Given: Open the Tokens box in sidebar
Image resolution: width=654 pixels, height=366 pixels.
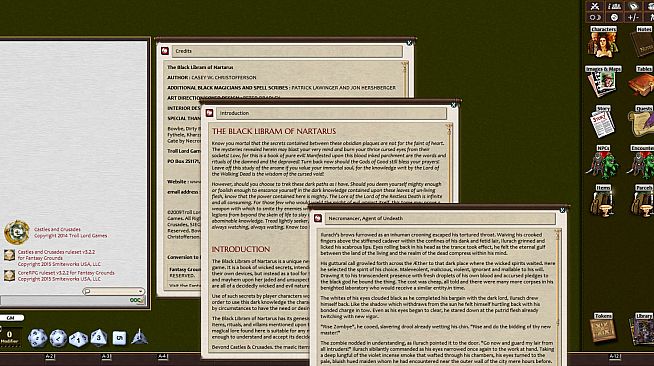Looking at the screenshot, I should tap(603, 328).
